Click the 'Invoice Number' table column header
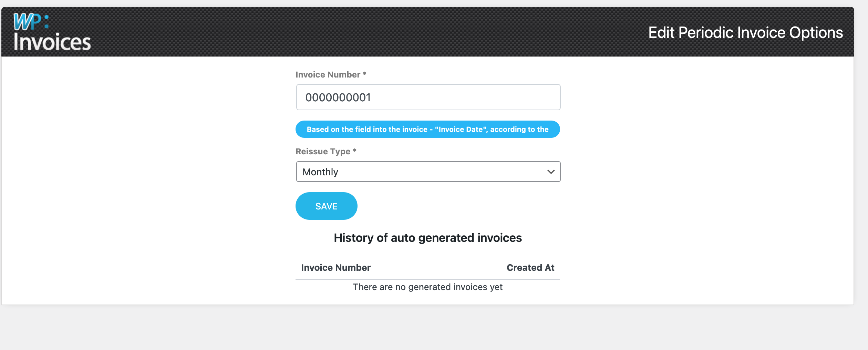Image resolution: width=868 pixels, height=350 pixels. 335,268
